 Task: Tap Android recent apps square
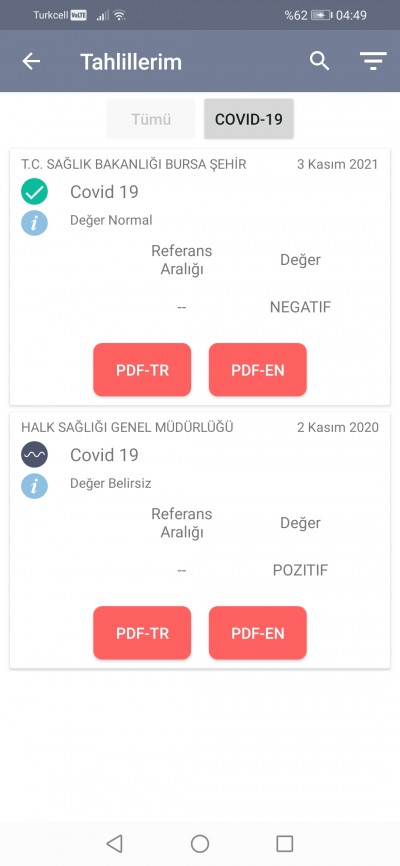pyautogui.click(x=285, y=843)
